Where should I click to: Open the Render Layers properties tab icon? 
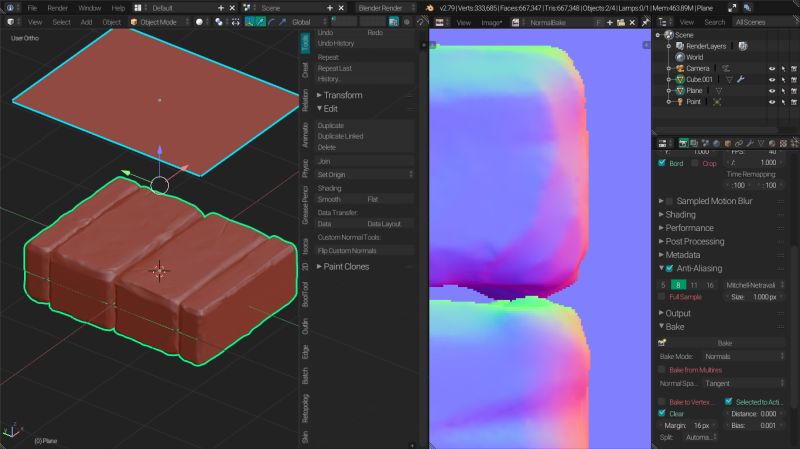pyautogui.click(x=694, y=143)
